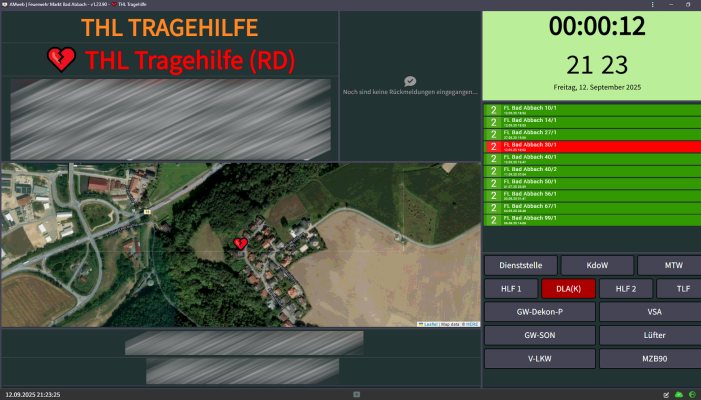Open the HERE map data link
Viewport: 701px width, 400px height.
coord(472,324)
